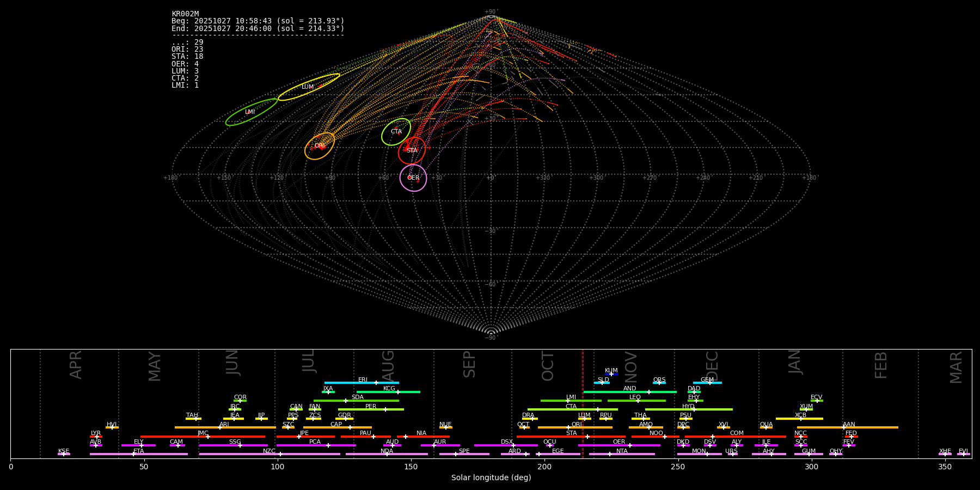This screenshot has width=980, height=490.
Task: Select the green AND shower bar
Action: [630, 392]
